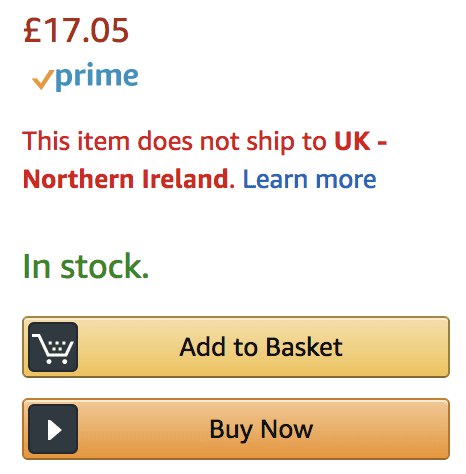Select the dark square behind the play arrow

pyautogui.click(x=53, y=429)
